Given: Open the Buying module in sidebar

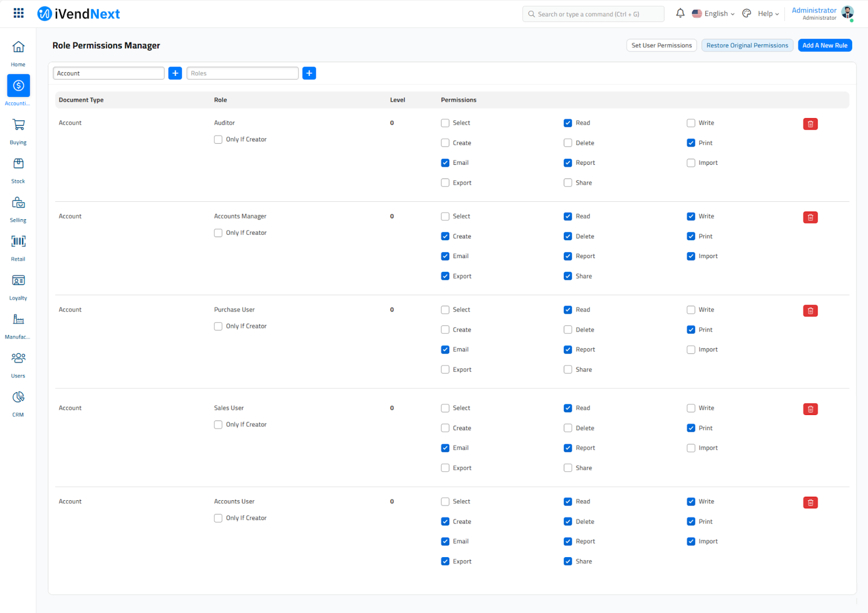Looking at the screenshot, I should [x=18, y=125].
